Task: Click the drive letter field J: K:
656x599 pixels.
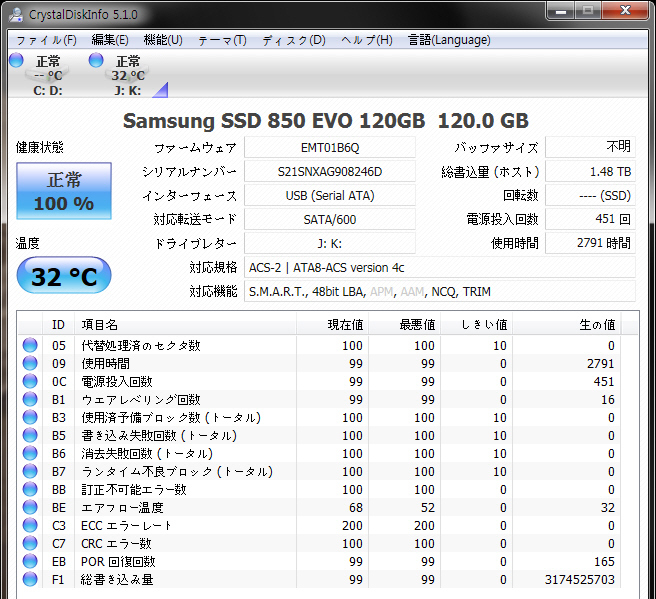Action: click(x=330, y=243)
